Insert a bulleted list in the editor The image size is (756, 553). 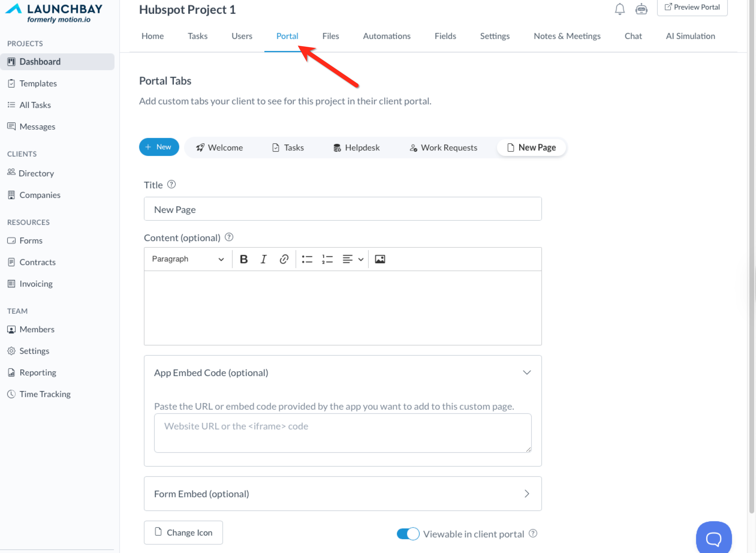click(x=307, y=259)
